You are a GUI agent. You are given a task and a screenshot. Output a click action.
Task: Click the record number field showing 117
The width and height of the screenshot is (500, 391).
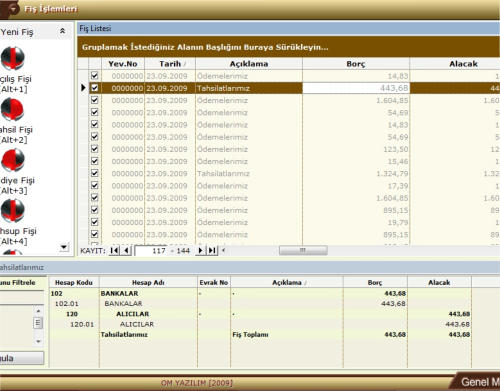pos(152,251)
